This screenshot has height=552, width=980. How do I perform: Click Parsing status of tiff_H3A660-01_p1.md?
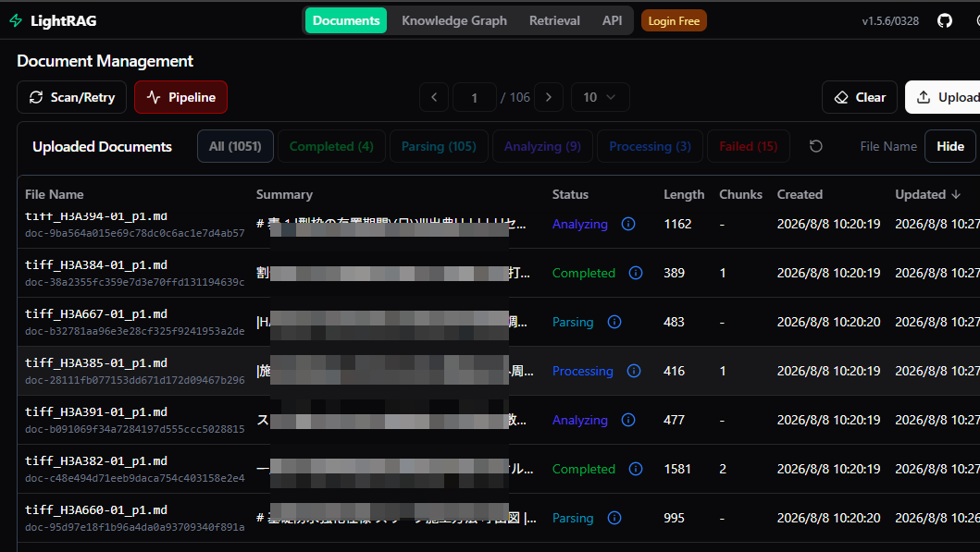coord(573,519)
